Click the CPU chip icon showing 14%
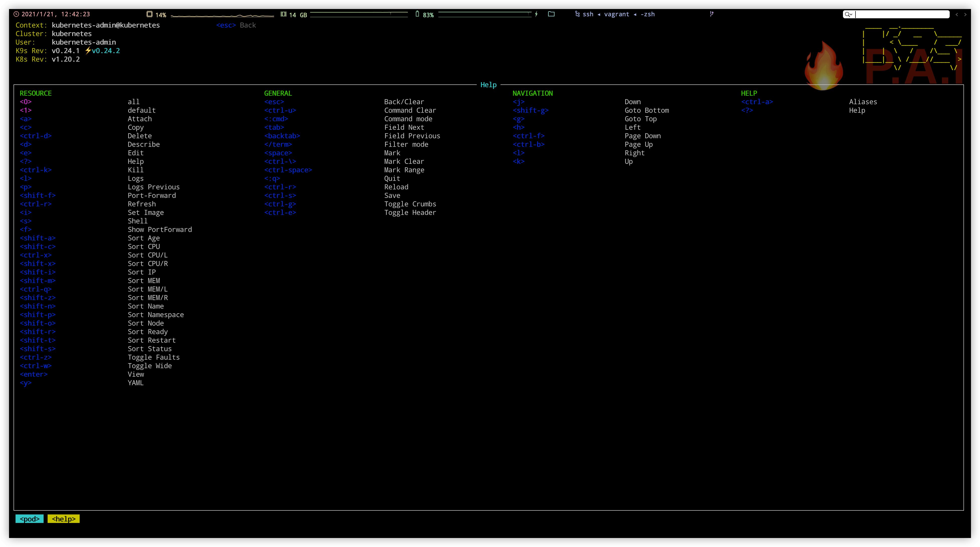Image resolution: width=980 pixels, height=547 pixels. click(150, 15)
